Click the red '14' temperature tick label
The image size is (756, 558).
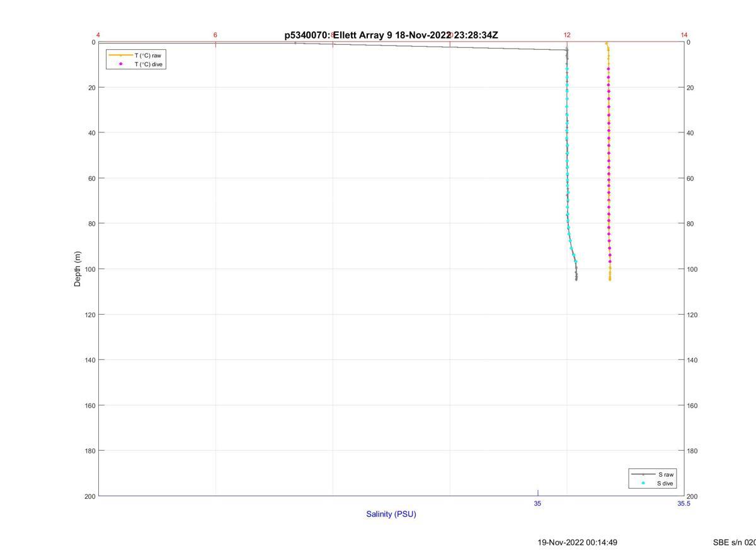(x=684, y=35)
